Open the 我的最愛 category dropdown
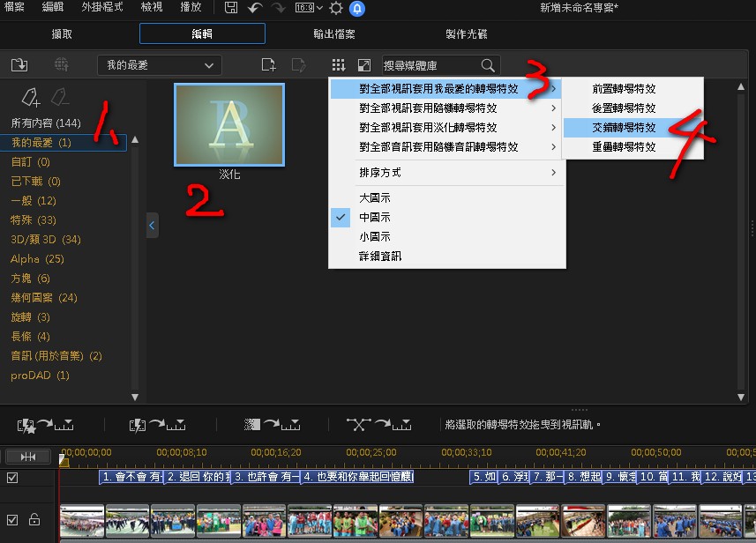The image size is (756, 543). [x=159, y=65]
